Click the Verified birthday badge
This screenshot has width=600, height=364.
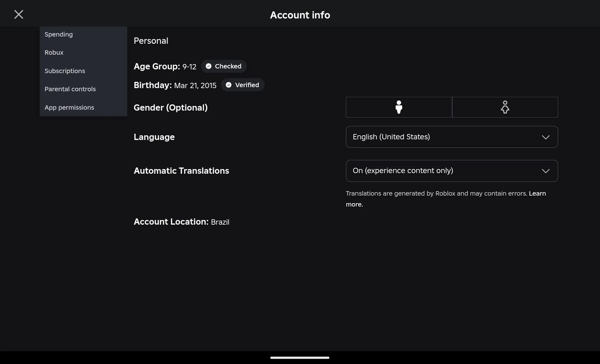(242, 85)
